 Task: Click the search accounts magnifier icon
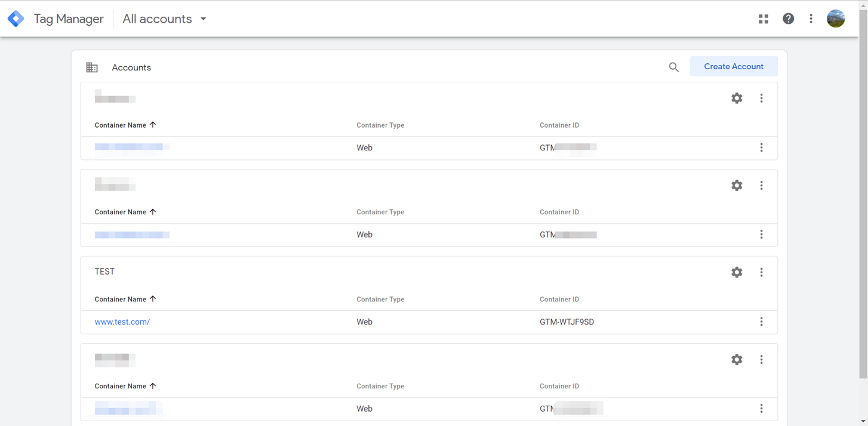674,67
